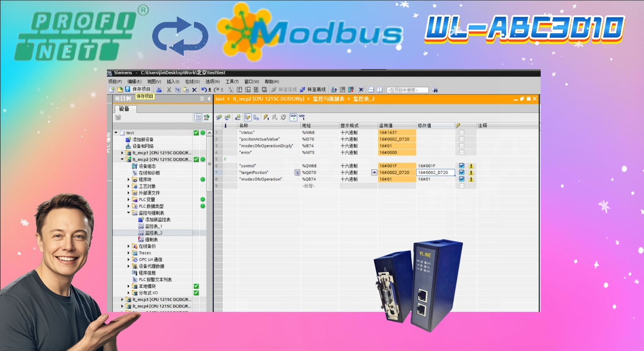Click the 保存项目 save button
This screenshot has height=351, width=644.
(138, 89)
